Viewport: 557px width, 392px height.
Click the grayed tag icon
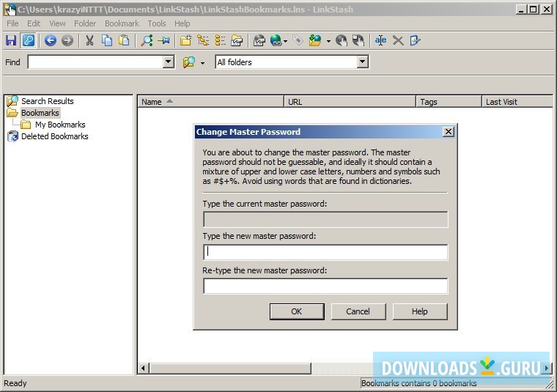tap(298, 40)
